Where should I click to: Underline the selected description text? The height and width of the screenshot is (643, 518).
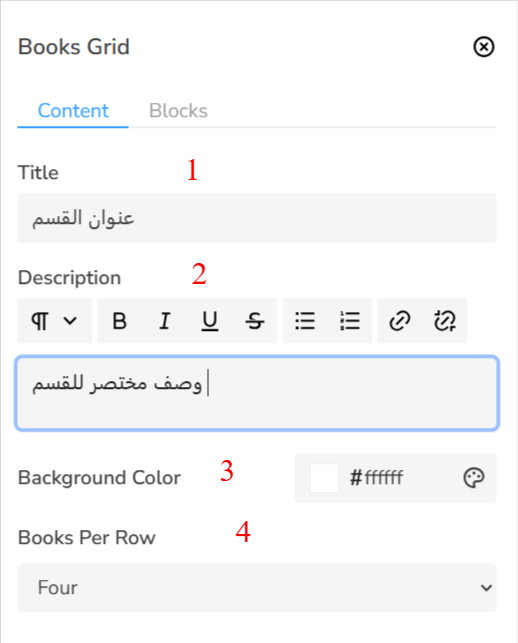(210, 321)
